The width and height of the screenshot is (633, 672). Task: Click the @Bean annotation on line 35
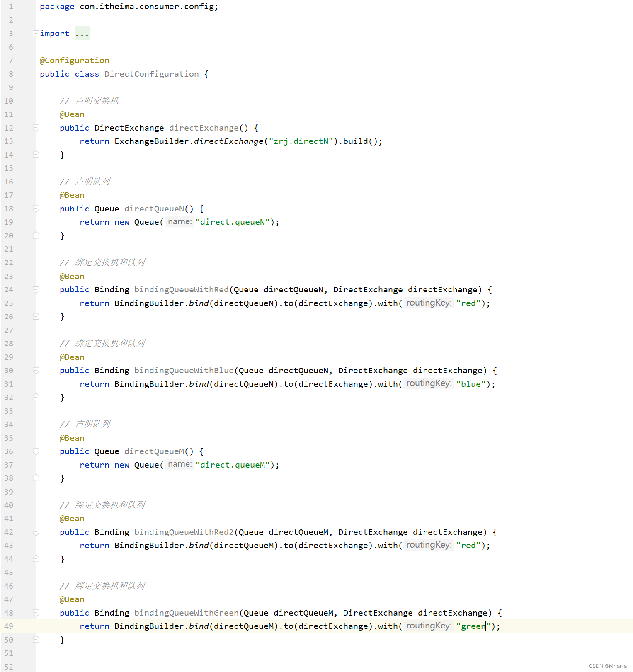click(72, 438)
